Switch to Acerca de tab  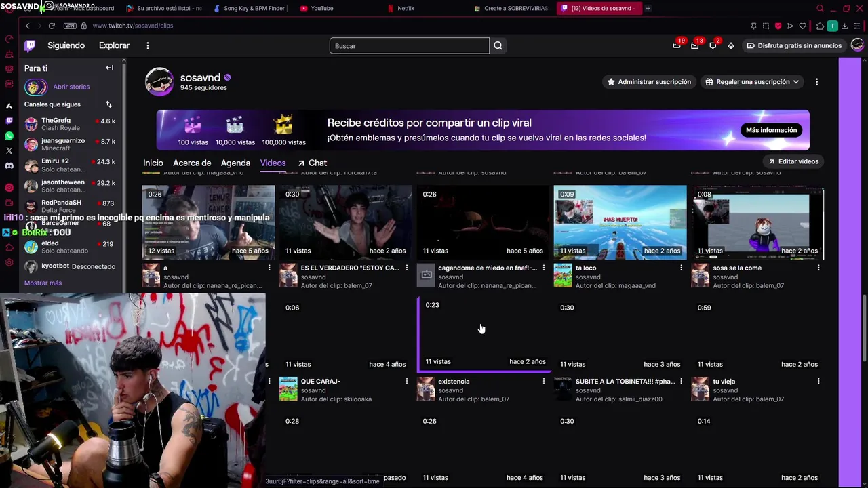tap(192, 163)
